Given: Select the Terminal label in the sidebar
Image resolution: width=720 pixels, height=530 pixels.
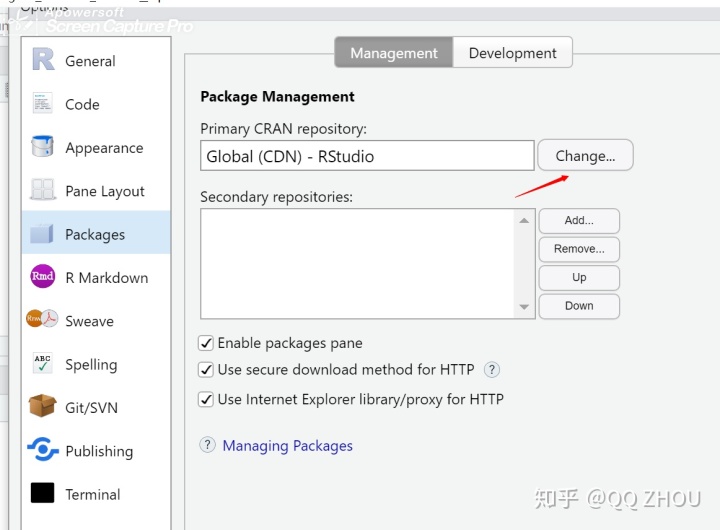Looking at the screenshot, I should [93, 495].
